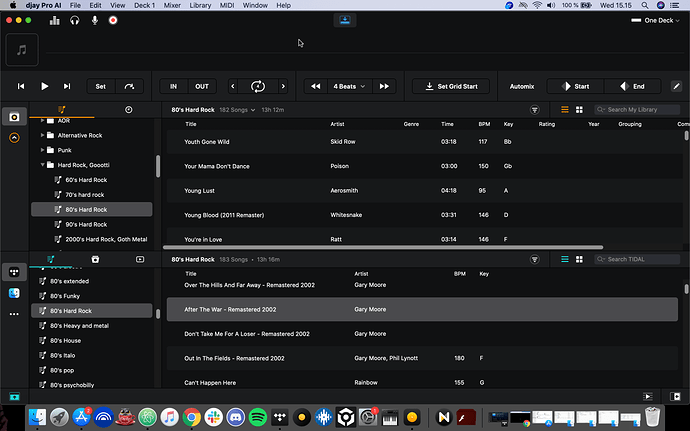Toggle headphones pre-cueing icon
The height and width of the screenshot is (431, 690).
pyautogui.click(x=75, y=21)
